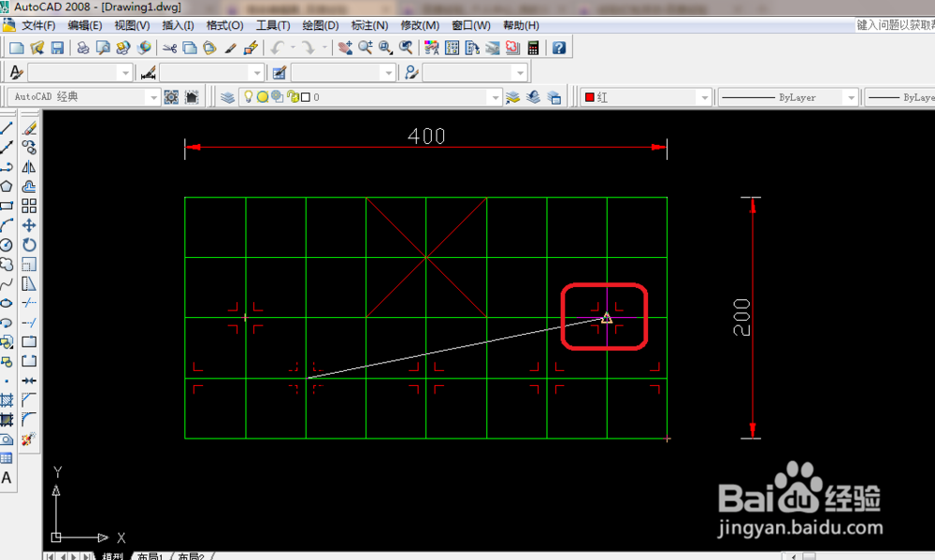Switch to the 布局1 layout tab
Image resolution: width=935 pixels, height=560 pixels.
[x=150, y=556]
